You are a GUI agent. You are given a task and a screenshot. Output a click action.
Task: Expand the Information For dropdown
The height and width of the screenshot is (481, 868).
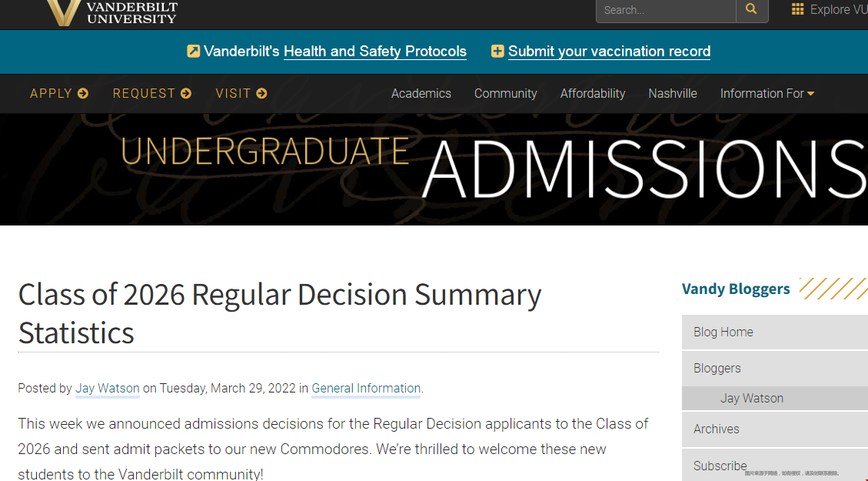pyautogui.click(x=767, y=93)
